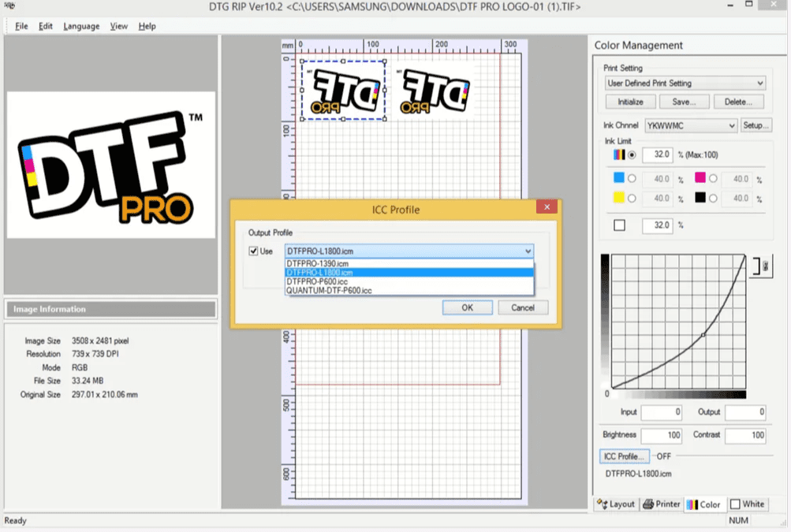Click the DTF Pro logo preview thumbnail
The height and width of the screenshot is (532, 791).
[110, 165]
